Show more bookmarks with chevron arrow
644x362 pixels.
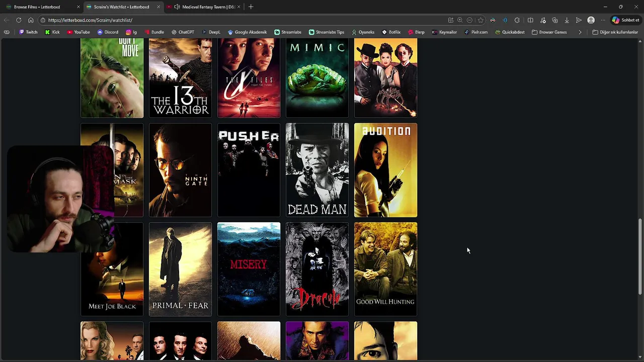[580, 32]
